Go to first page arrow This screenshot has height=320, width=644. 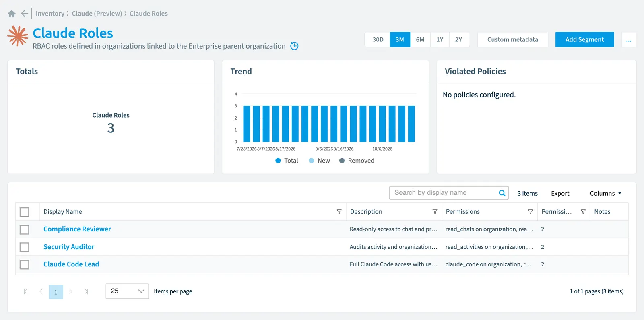tap(26, 291)
